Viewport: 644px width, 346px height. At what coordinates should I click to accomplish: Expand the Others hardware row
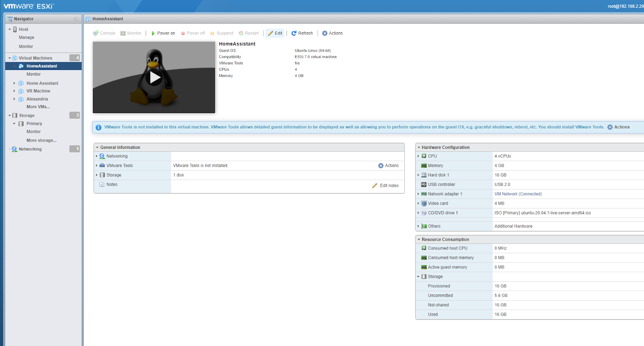tap(418, 226)
